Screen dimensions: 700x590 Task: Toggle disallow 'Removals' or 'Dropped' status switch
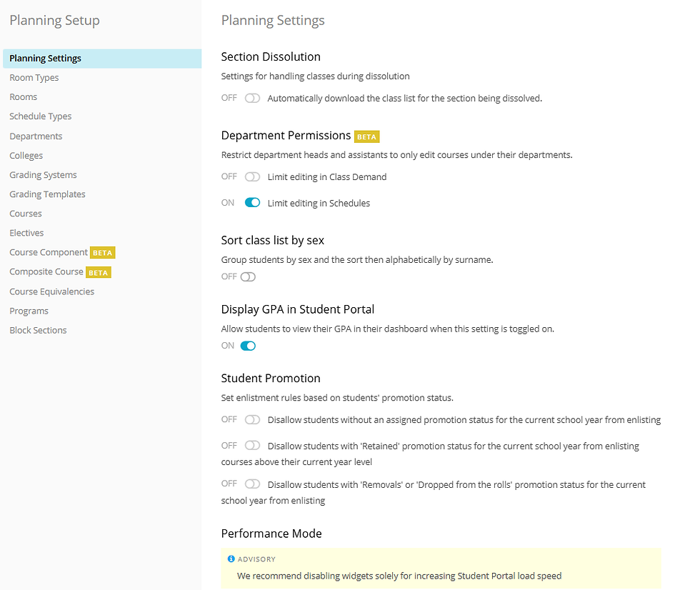point(252,484)
